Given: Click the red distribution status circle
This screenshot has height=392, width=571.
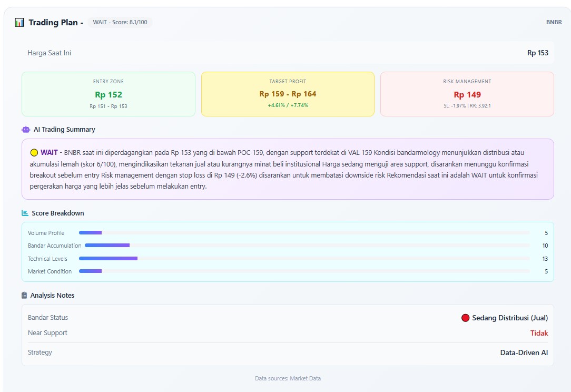Looking at the screenshot, I should [x=465, y=318].
